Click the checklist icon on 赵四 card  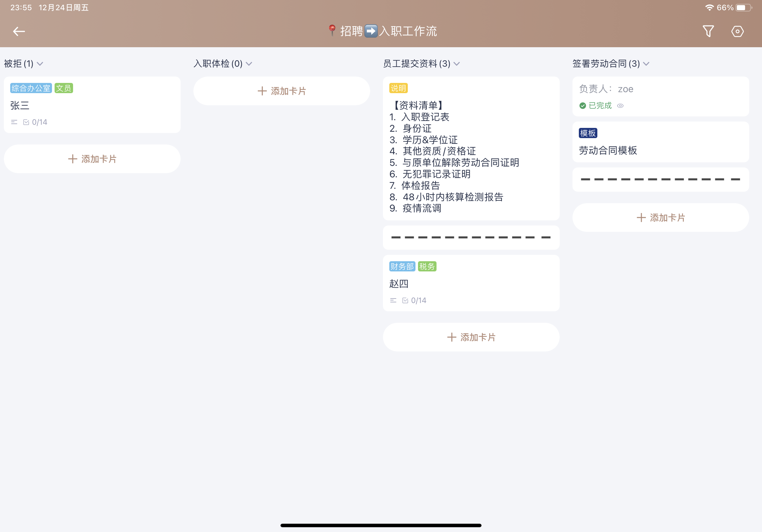point(405,300)
